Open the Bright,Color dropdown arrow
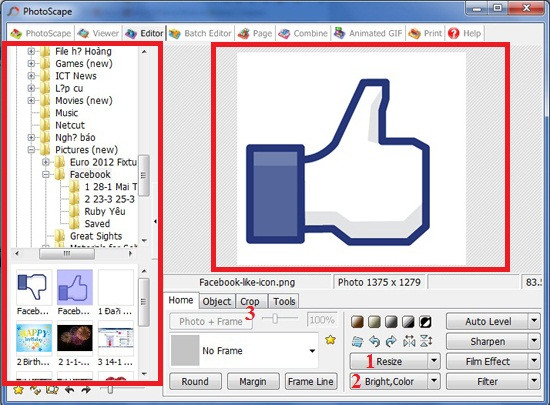This screenshot has height=405, width=550. [x=434, y=381]
